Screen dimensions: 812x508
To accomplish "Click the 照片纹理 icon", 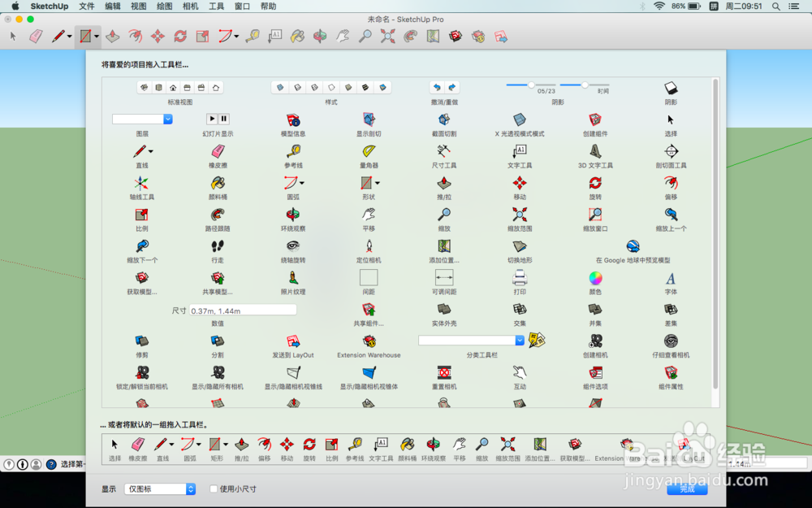I will (x=293, y=278).
